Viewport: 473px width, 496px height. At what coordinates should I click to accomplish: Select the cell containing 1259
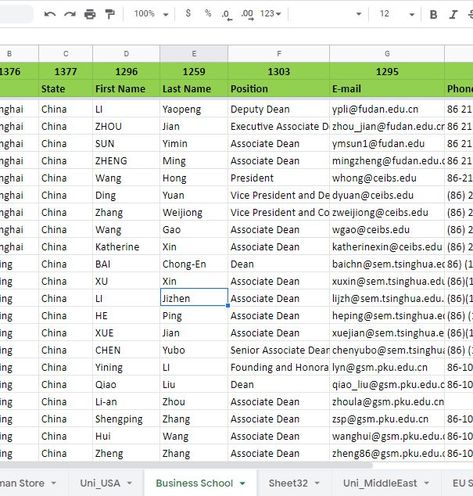click(194, 71)
